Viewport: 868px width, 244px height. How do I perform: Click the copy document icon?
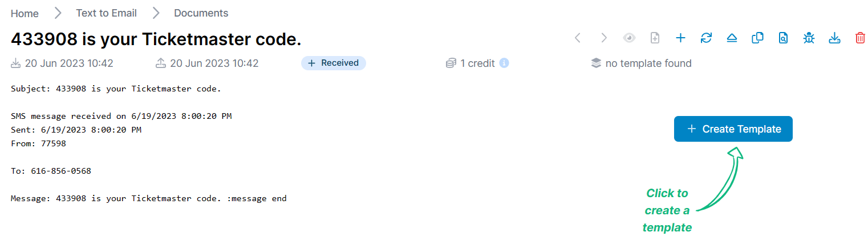click(757, 38)
